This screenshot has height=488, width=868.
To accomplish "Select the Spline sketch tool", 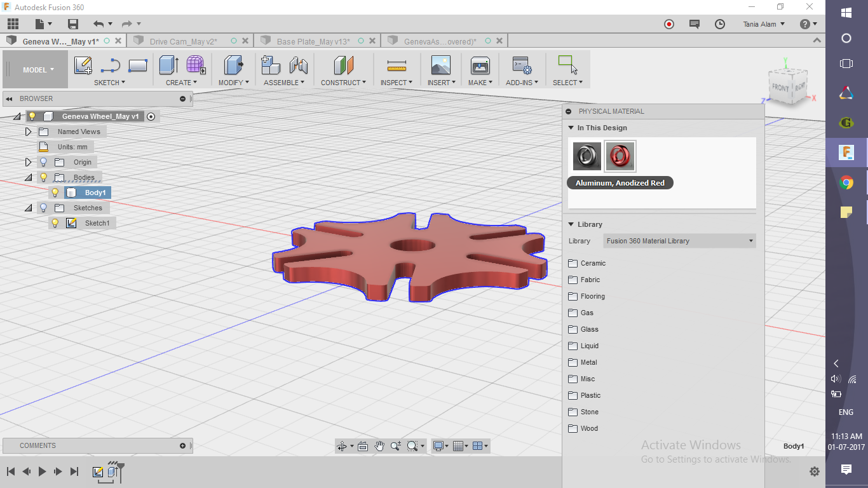I will (x=111, y=65).
